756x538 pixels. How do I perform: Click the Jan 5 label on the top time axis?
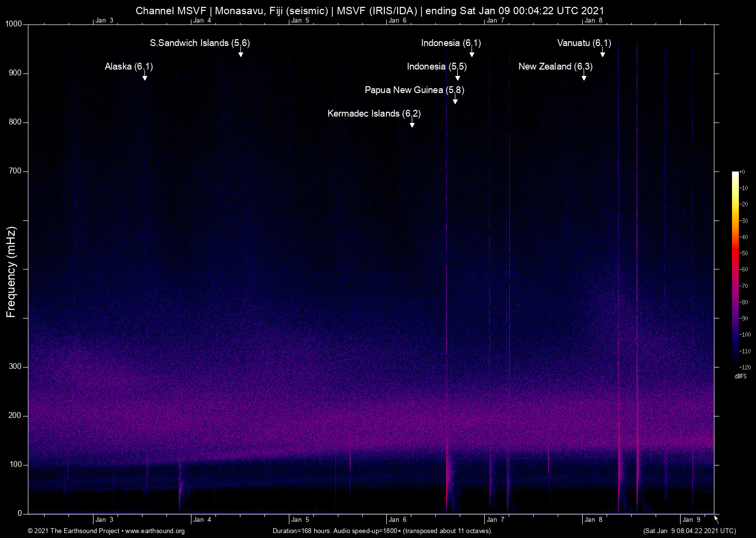[x=300, y=21]
